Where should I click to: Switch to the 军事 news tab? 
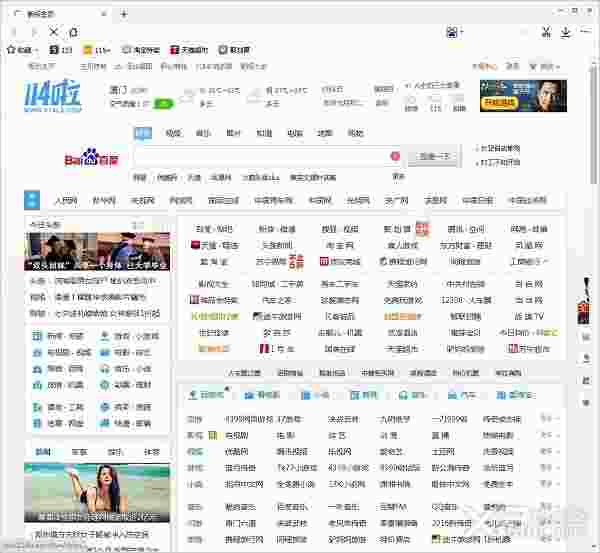(79, 452)
